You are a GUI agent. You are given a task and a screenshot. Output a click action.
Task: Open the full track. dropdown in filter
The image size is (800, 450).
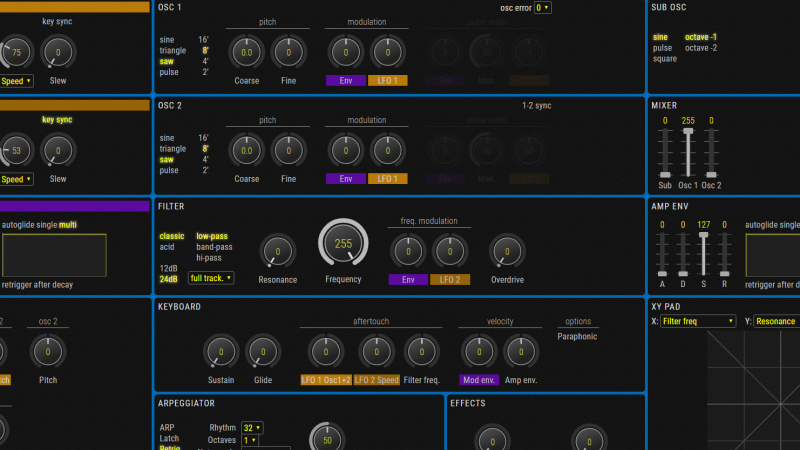[x=211, y=278]
